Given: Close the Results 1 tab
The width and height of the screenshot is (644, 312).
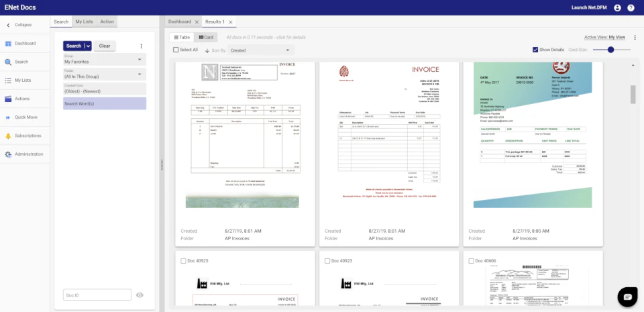Looking at the screenshot, I should [x=230, y=21].
